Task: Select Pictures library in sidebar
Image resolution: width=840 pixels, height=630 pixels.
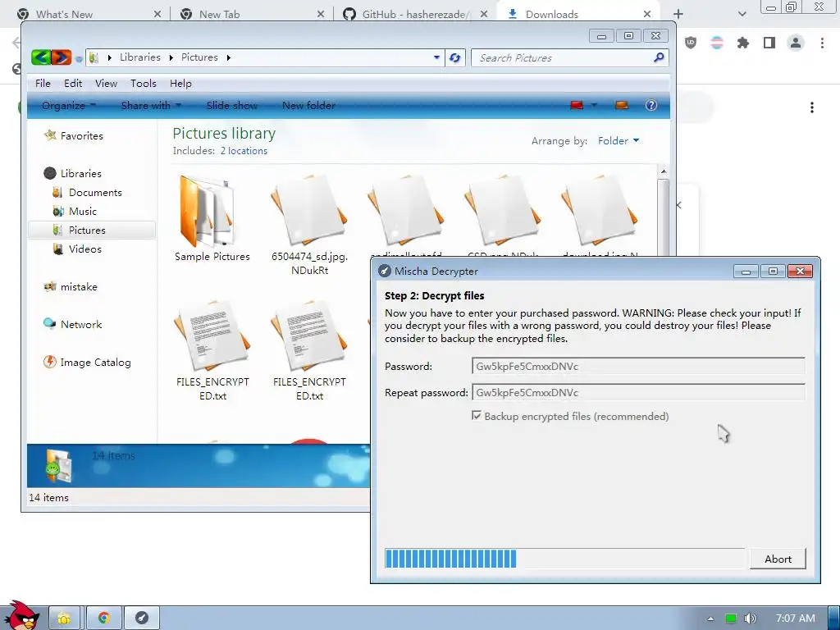Action: [x=92, y=230]
